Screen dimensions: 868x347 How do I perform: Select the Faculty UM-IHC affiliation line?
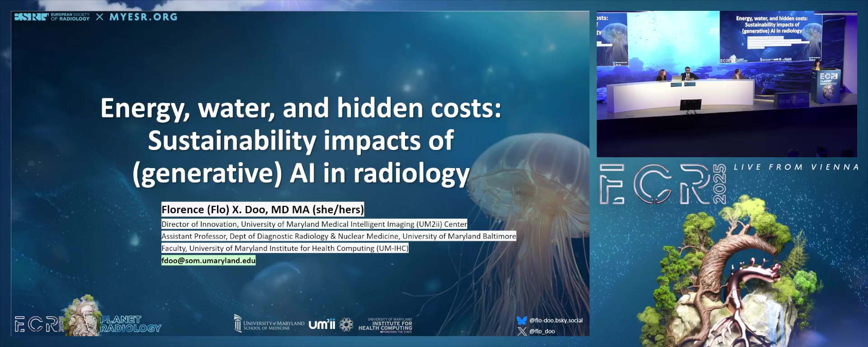[x=285, y=249]
